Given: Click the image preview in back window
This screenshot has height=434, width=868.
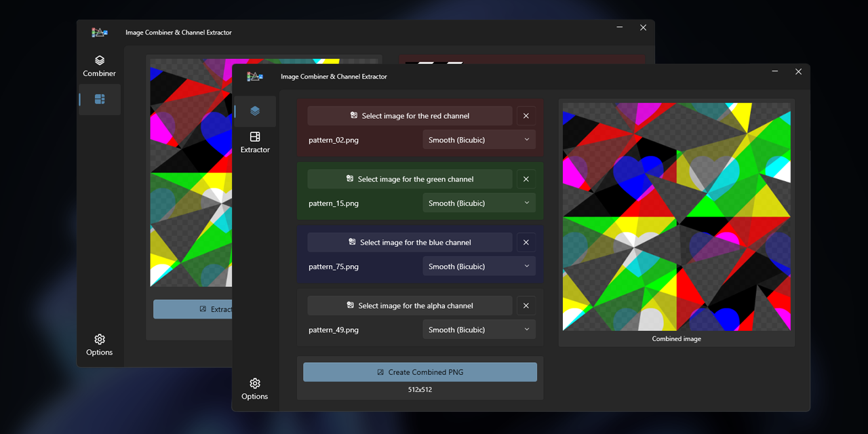Looking at the screenshot, I should [x=191, y=172].
